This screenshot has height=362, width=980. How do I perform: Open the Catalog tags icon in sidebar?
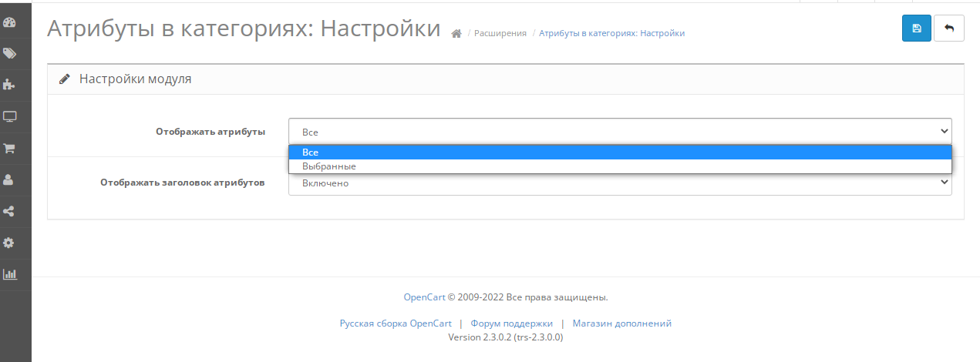pos(10,54)
